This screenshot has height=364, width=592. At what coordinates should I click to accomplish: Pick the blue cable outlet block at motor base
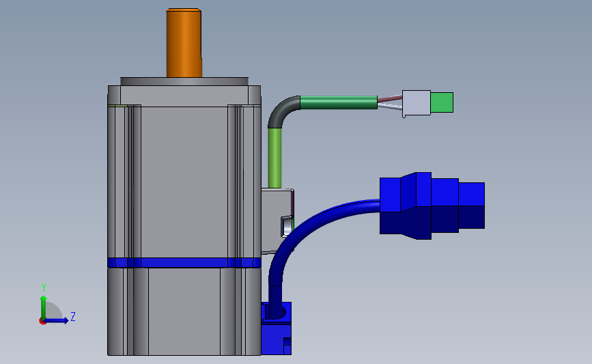(x=276, y=328)
